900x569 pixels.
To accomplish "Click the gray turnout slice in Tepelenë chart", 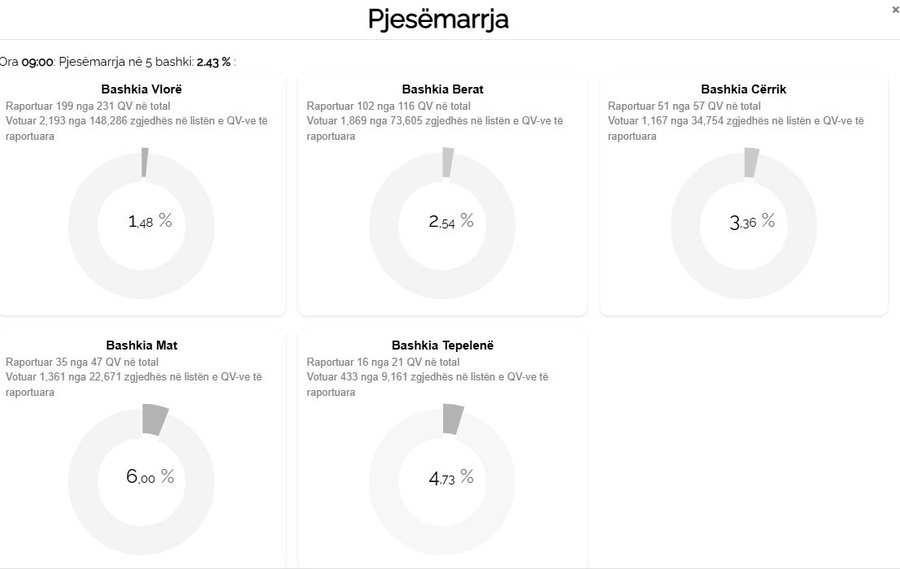I will click(x=453, y=419).
